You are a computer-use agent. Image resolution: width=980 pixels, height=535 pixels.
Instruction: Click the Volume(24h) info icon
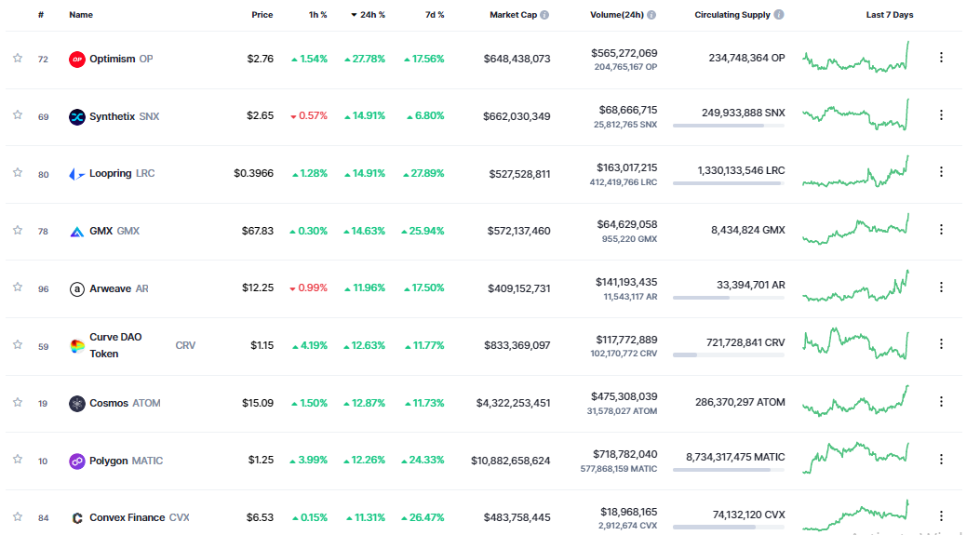point(651,15)
